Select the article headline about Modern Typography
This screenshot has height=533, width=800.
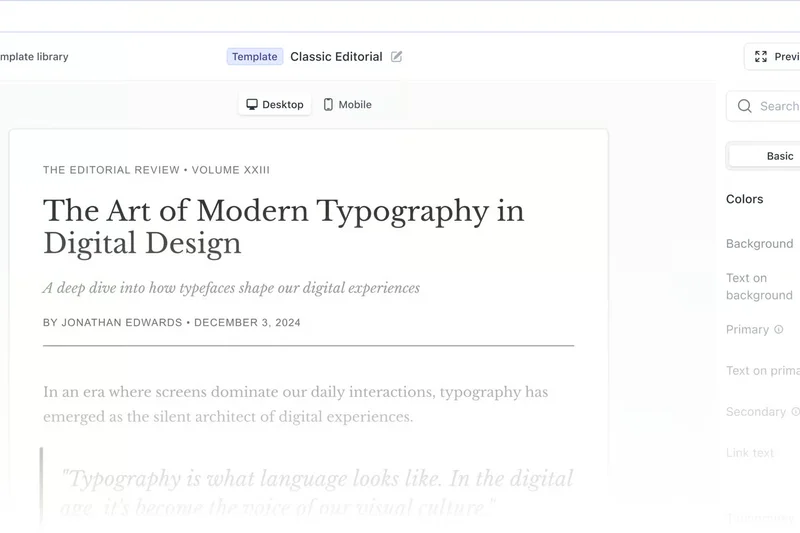pyautogui.click(x=283, y=226)
